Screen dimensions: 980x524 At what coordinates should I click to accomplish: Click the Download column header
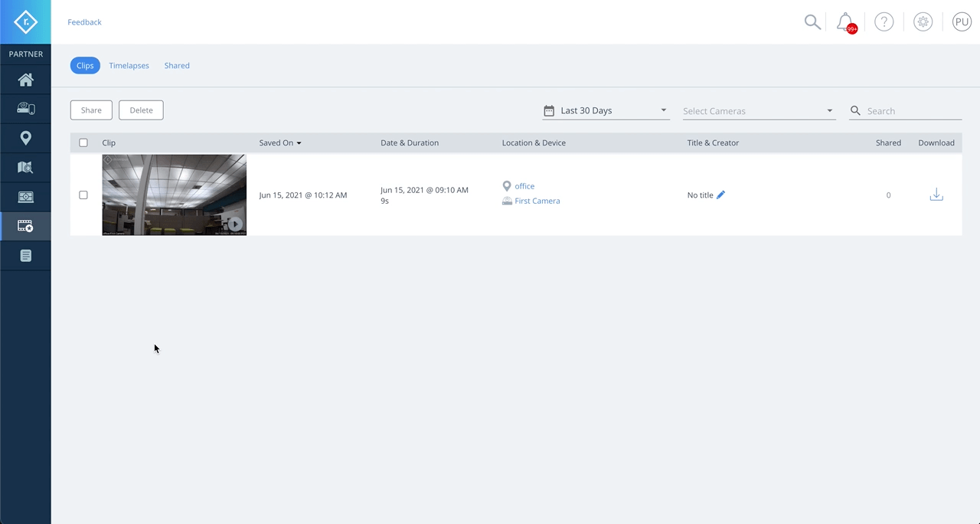tap(936, 142)
